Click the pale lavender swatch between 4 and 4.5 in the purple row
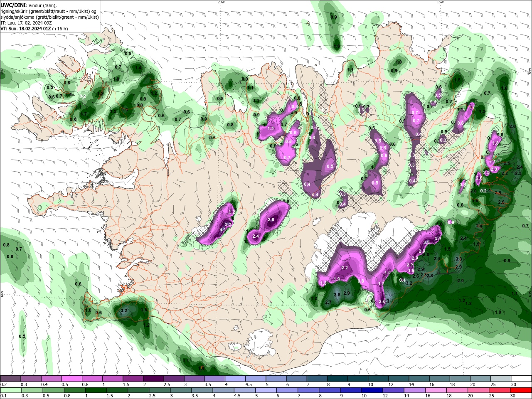The height and width of the screenshot is (399, 532). tap(234, 379)
